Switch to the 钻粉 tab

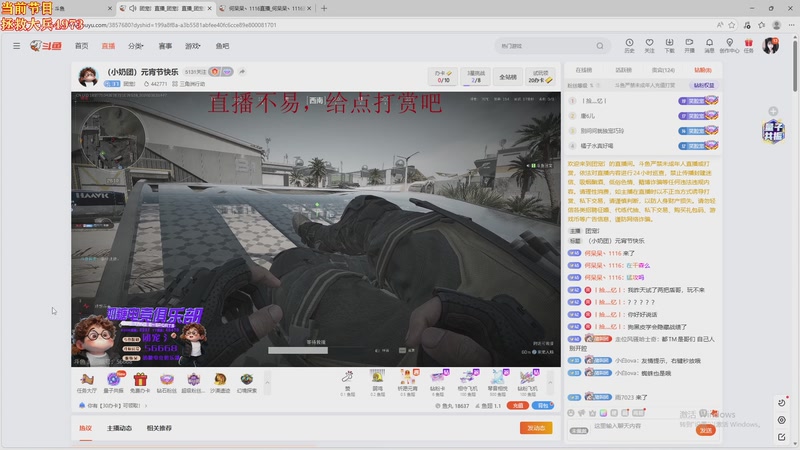(x=703, y=70)
